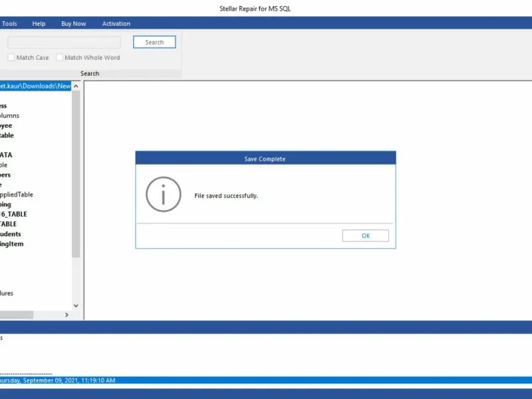532x399 pixels.
Task: Select the tree item ending in 'ping'
Action: click(x=5, y=205)
